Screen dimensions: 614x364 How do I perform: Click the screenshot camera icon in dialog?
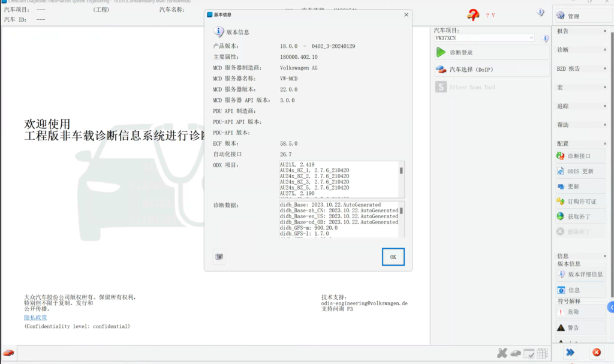[x=219, y=257]
